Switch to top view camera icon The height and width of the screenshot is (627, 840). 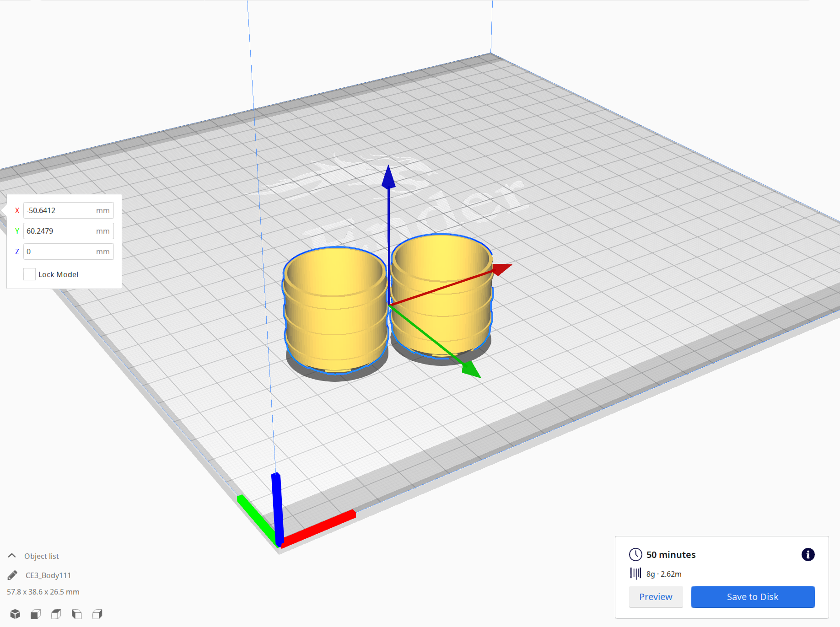(x=56, y=614)
